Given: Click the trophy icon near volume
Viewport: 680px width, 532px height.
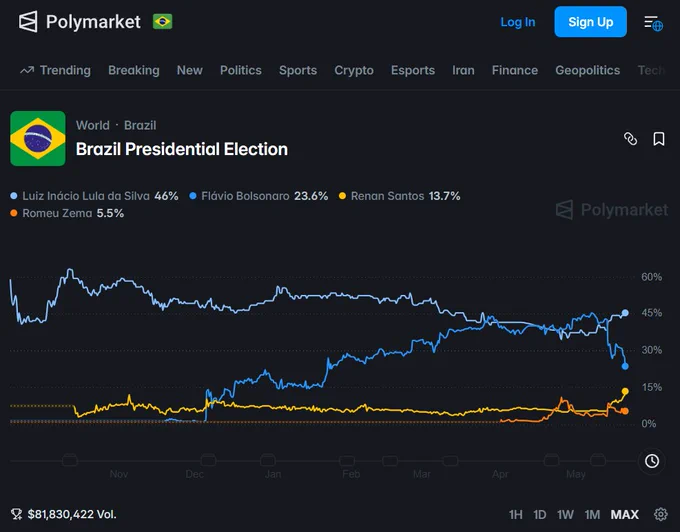Looking at the screenshot, I should click(16, 514).
